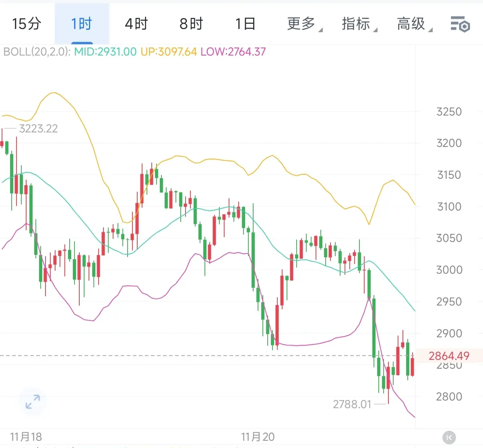Tap the 2788.01 low price marker
The height and width of the screenshot is (448, 483).
(x=352, y=404)
